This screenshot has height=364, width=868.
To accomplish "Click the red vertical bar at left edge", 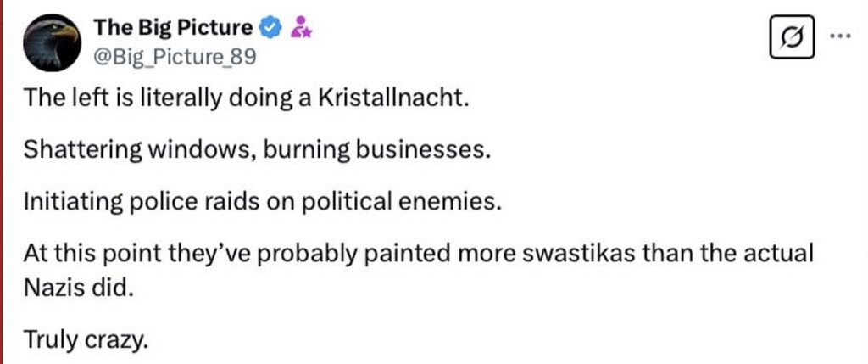I will click(3, 182).
